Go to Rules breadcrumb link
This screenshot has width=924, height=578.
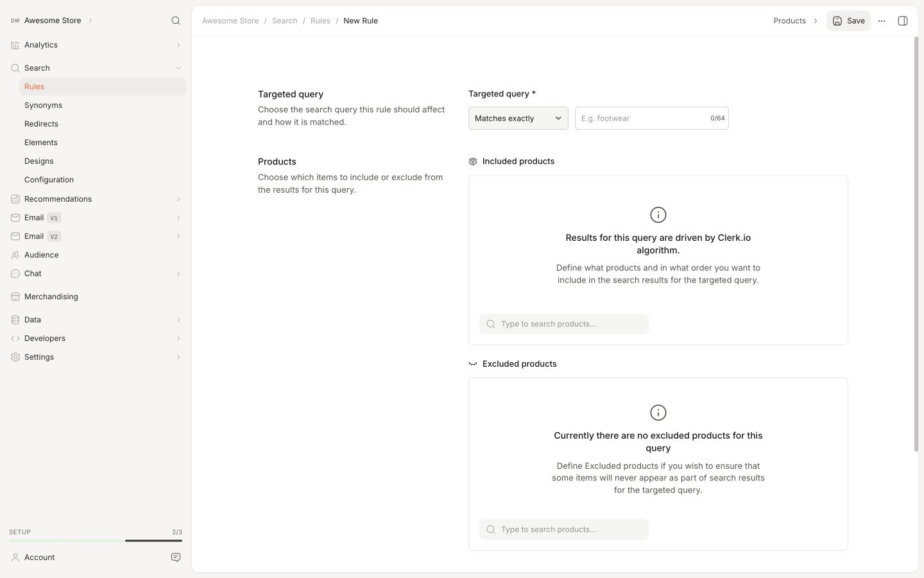click(320, 21)
